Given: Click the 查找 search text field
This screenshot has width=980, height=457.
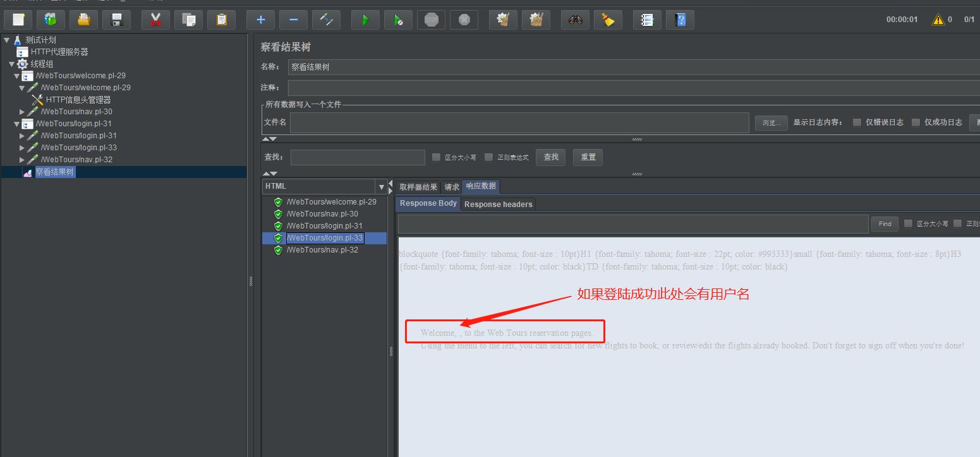Looking at the screenshot, I should 358,157.
